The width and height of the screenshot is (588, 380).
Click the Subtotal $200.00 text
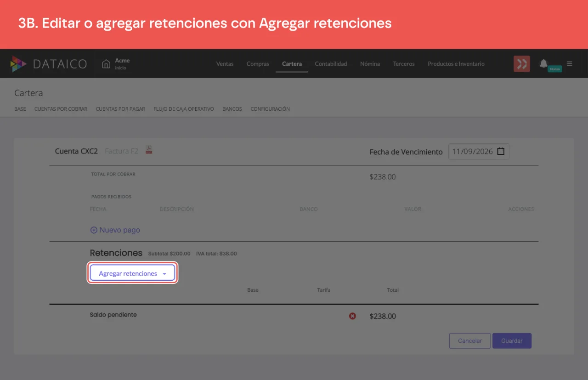click(169, 254)
